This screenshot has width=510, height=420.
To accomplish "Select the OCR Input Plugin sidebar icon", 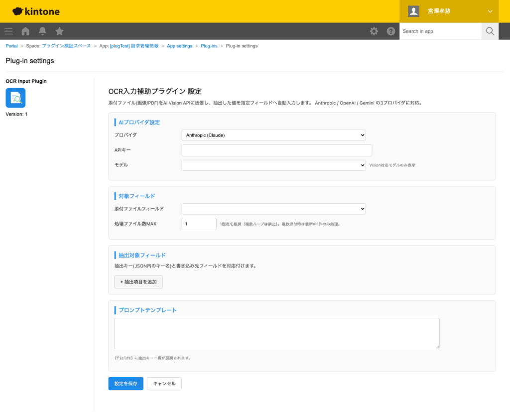I will 15,98.
